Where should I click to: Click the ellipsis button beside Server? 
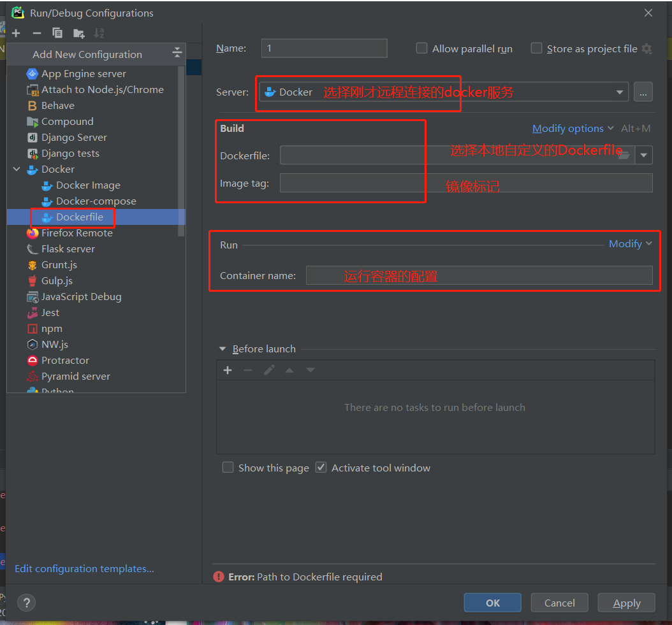point(643,92)
